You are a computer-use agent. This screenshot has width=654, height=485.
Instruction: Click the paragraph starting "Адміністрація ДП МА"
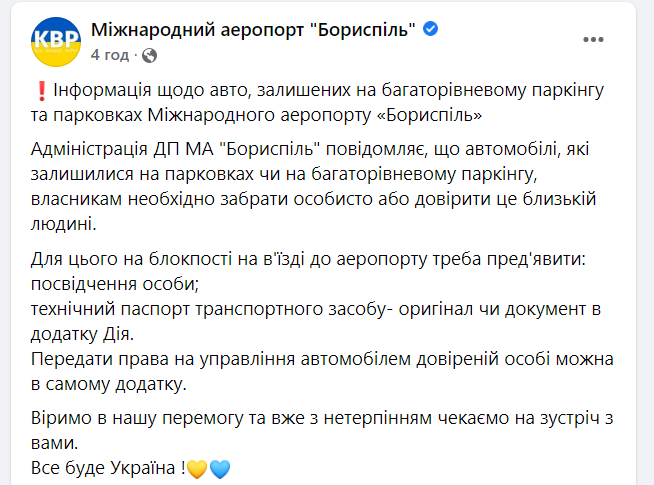click(x=314, y=186)
